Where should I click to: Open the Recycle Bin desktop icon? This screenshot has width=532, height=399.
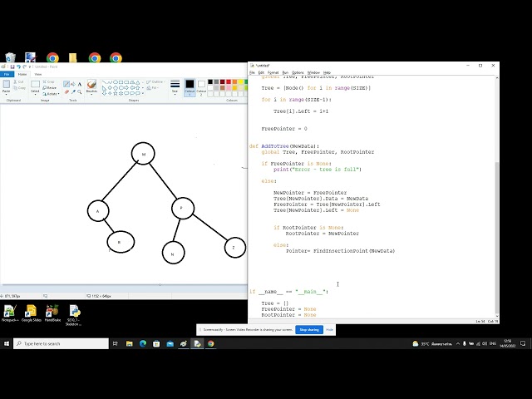[10, 57]
